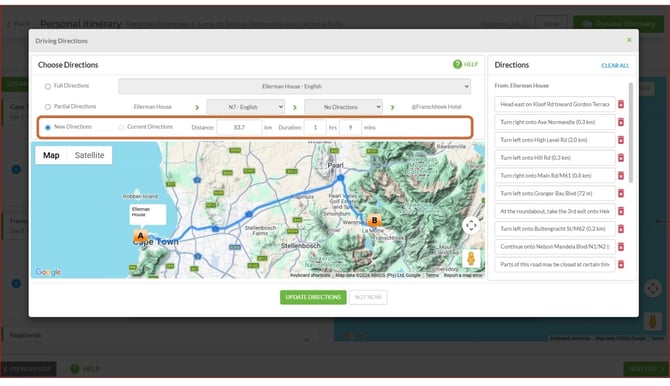The image size is (670, 386).
Task: Delete the 'Turn left onto High Level Rd' step
Action: (621, 140)
